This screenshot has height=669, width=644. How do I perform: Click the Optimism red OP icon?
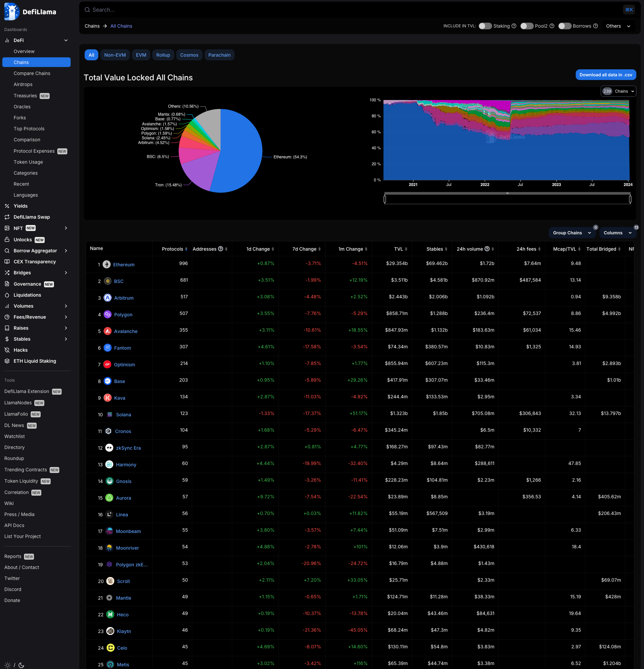pos(107,365)
